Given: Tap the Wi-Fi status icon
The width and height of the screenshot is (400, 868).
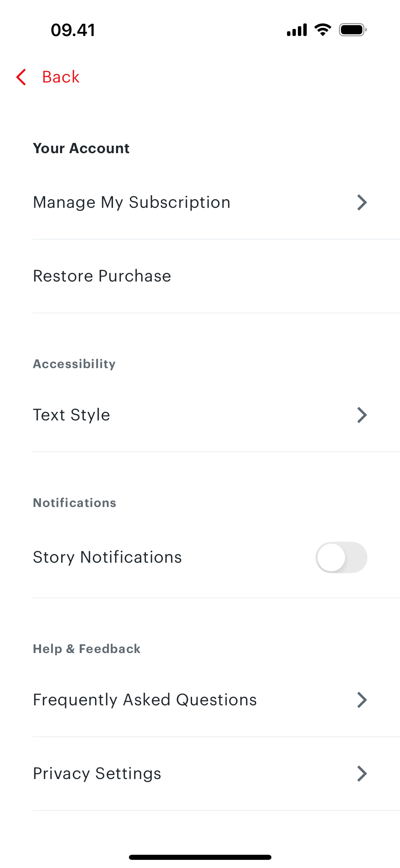Looking at the screenshot, I should pos(323,30).
